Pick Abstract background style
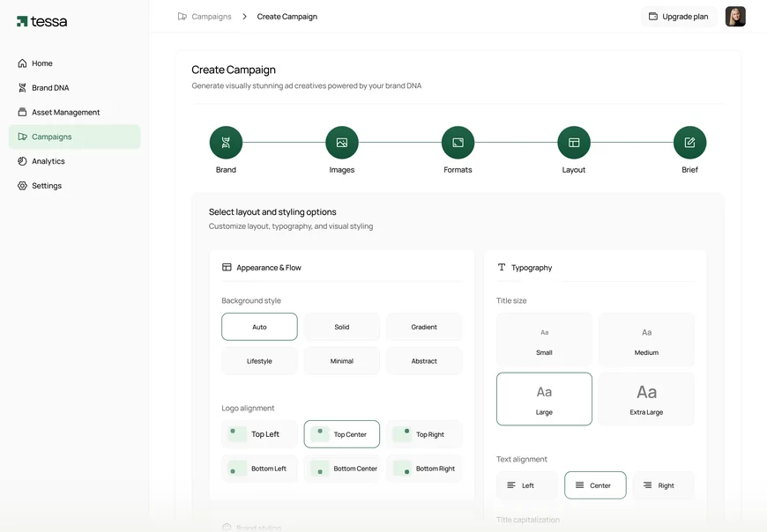767x532 pixels. [x=424, y=361]
